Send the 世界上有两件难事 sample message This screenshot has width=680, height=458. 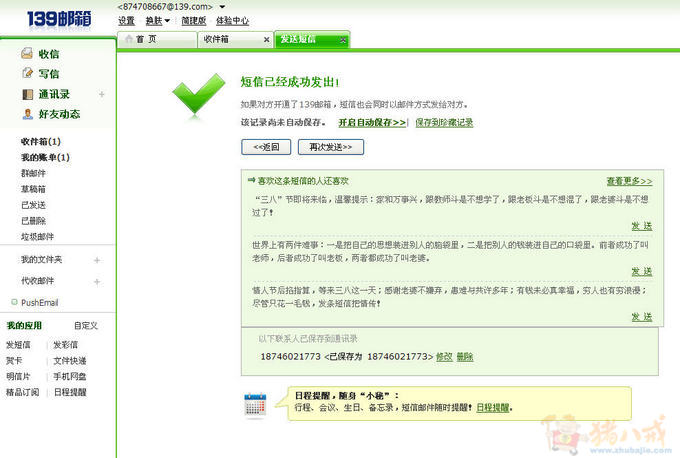[x=641, y=272]
